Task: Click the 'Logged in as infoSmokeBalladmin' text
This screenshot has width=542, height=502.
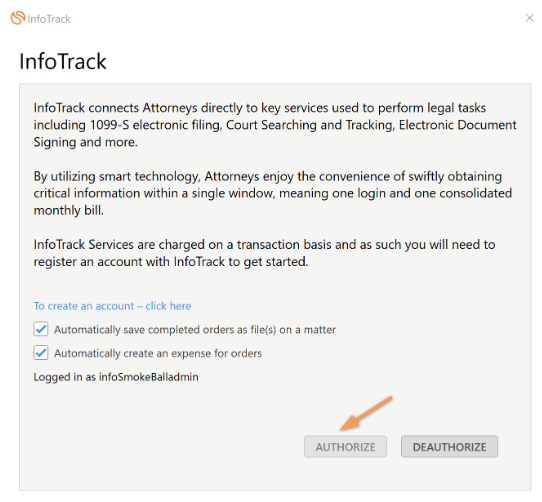Action: (116, 377)
